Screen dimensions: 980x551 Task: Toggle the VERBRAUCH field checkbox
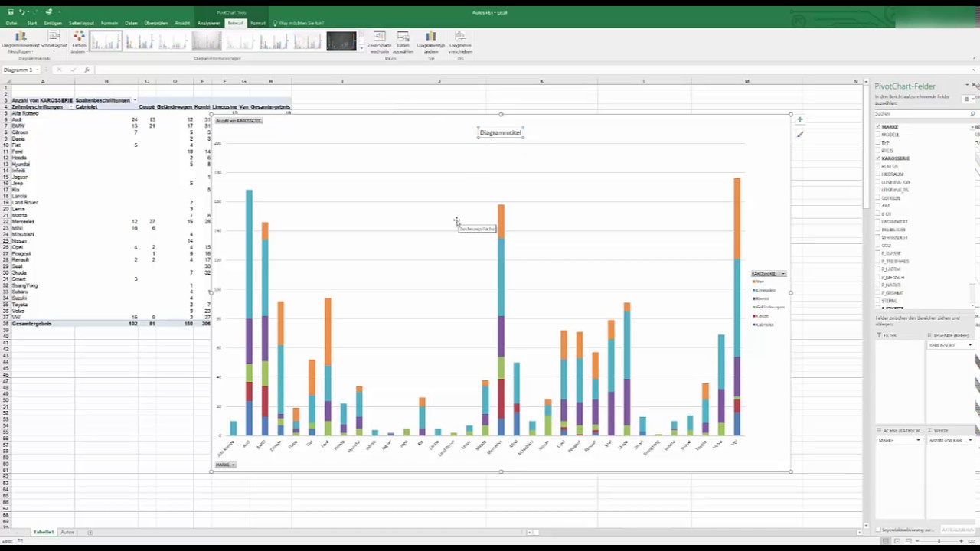pos(878,237)
